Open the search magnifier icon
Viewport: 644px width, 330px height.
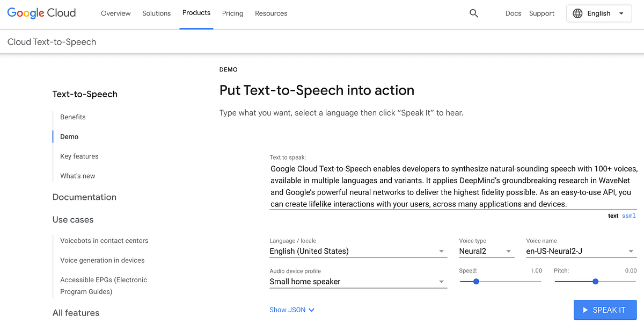coord(474,13)
